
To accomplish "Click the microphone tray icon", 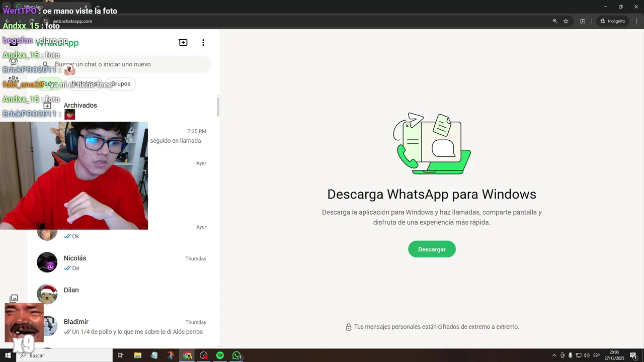I will click(570, 355).
